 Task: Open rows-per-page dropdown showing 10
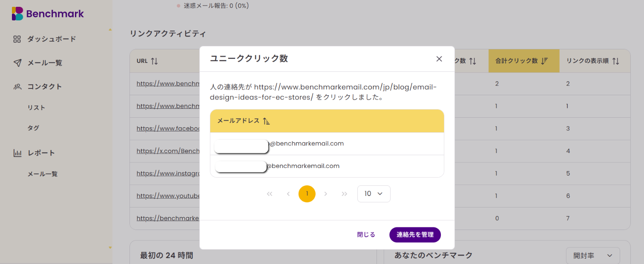[374, 194]
